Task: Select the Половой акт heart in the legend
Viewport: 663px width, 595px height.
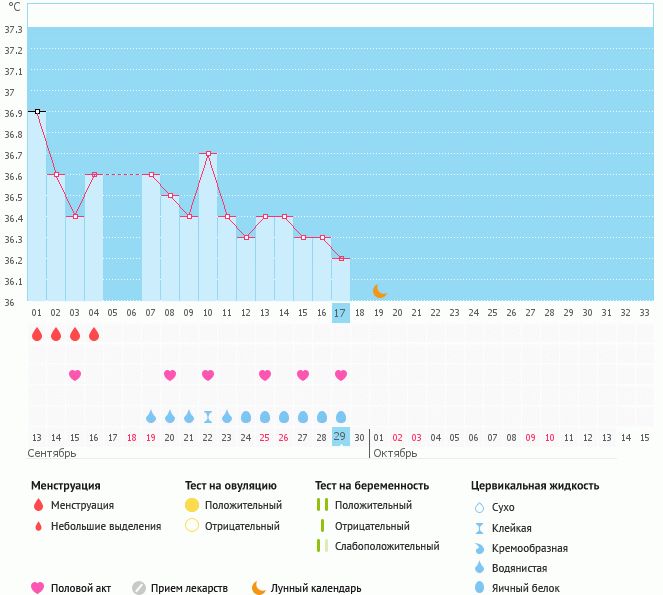Action: click(38, 588)
